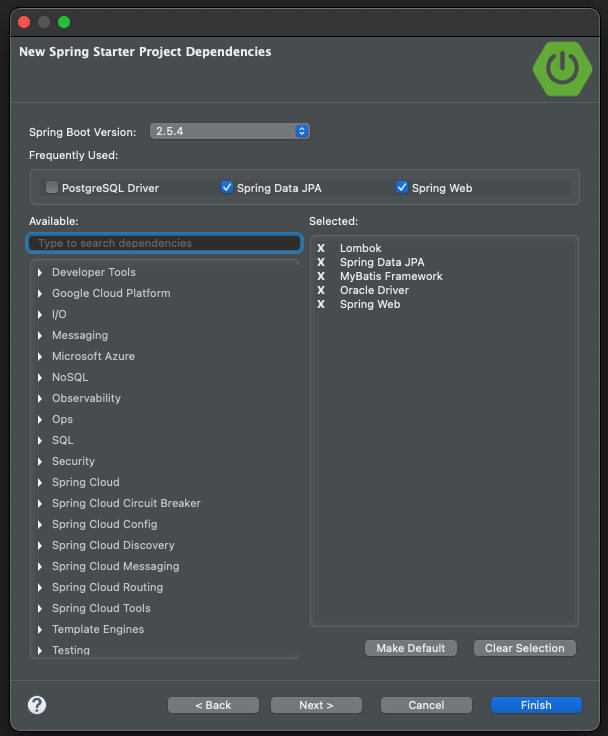608x736 pixels.
Task: Expand the Testing category arrow
Action: tap(40, 651)
